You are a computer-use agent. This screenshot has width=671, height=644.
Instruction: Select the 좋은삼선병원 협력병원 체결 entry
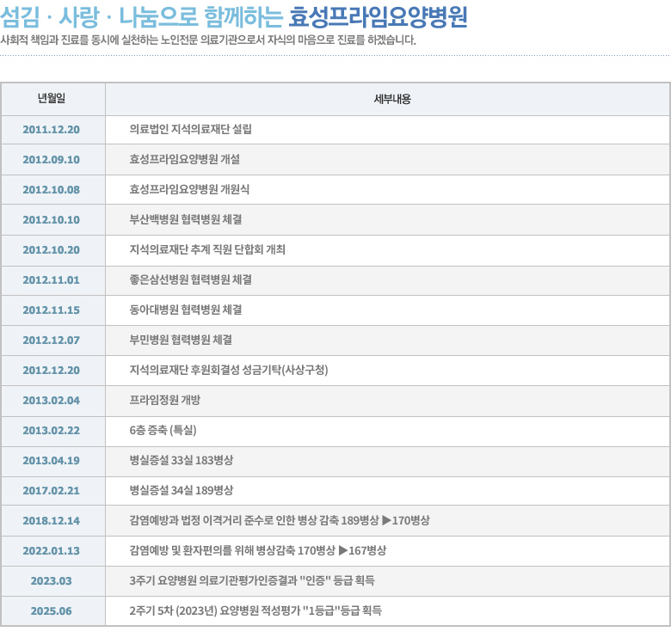pyautogui.click(x=190, y=279)
